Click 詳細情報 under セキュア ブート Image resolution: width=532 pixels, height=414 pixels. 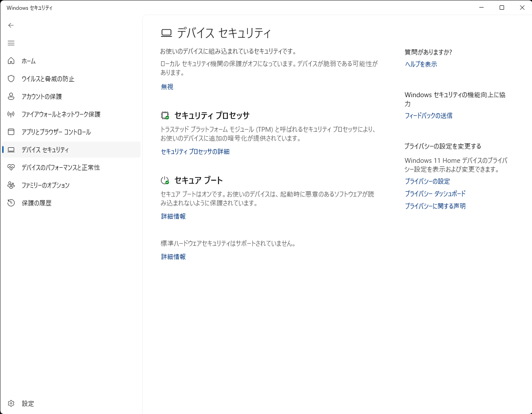click(173, 216)
